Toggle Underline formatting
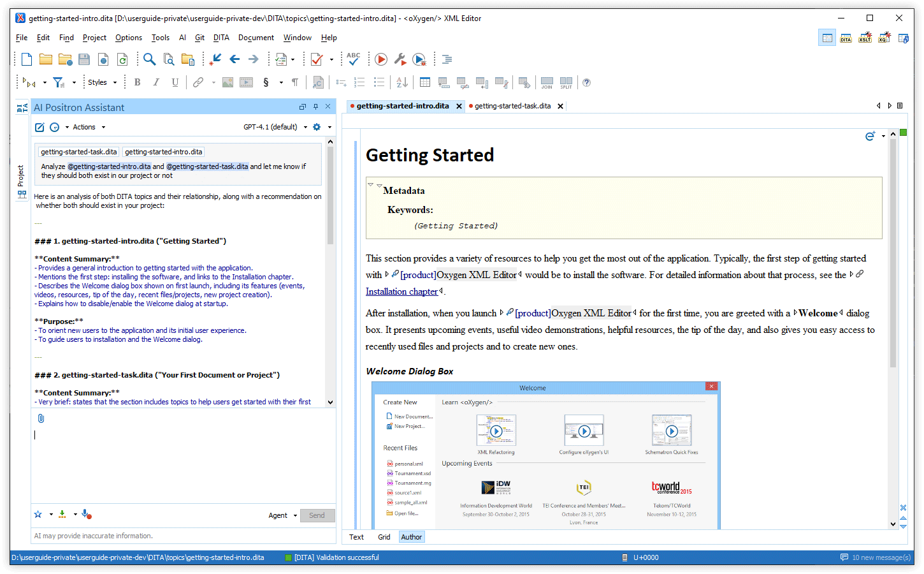 (175, 82)
